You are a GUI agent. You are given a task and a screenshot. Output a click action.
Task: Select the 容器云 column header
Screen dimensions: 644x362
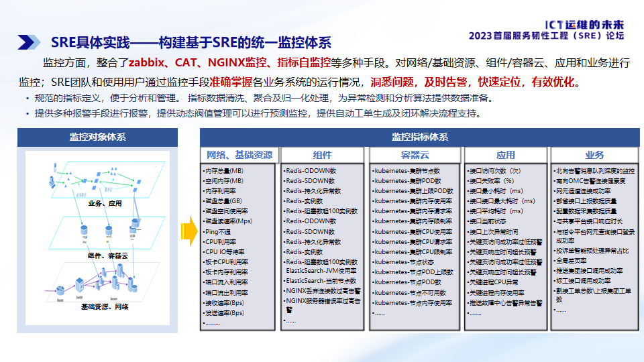(x=415, y=155)
